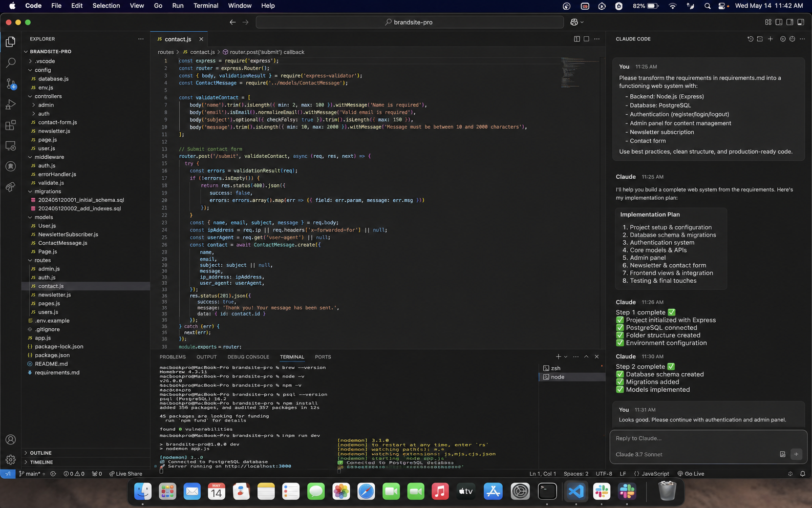Open Remote Explorer in activity bar
Viewport: 812px width, 508px height.
[x=11, y=146]
